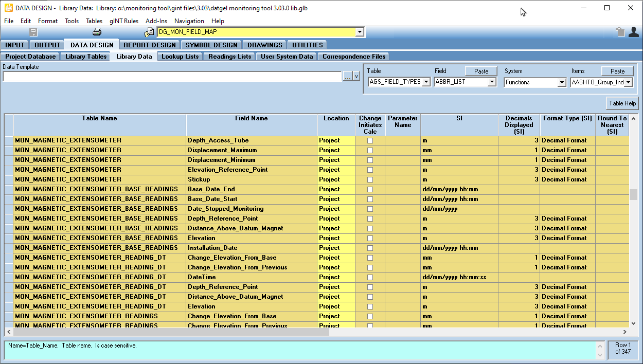Click the user profile icon at top right
Viewport: 643px width, 364px height.
coord(633,32)
